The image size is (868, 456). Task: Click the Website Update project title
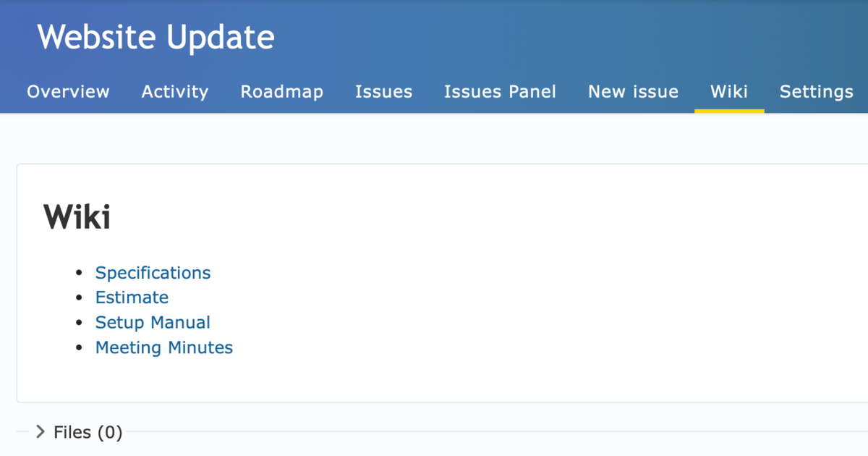point(156,37)
